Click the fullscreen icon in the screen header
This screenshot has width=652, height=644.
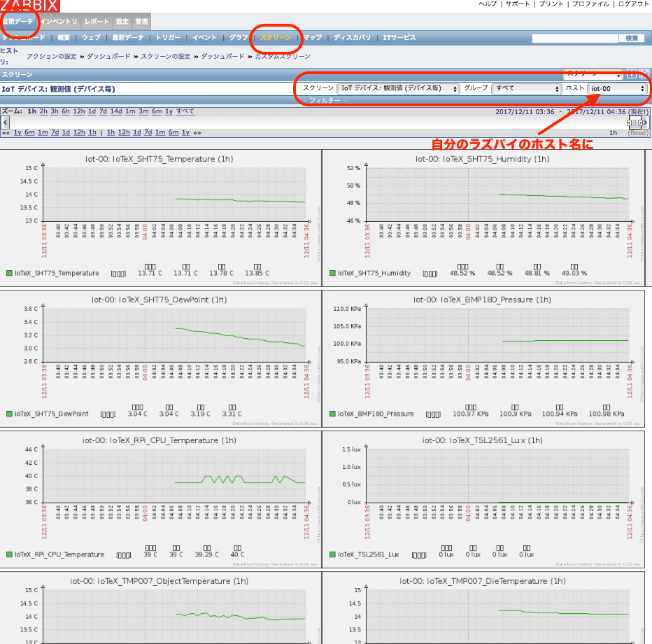[644, 74]
